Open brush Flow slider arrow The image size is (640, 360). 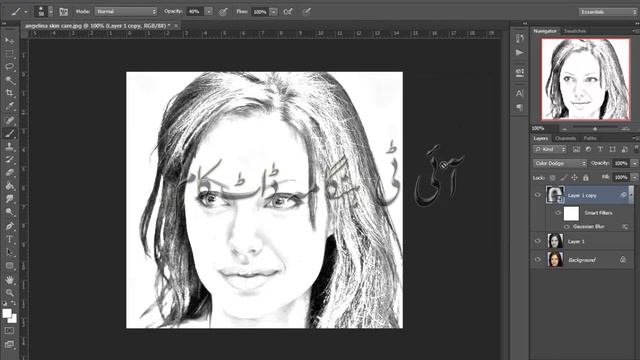pos(273,12)
